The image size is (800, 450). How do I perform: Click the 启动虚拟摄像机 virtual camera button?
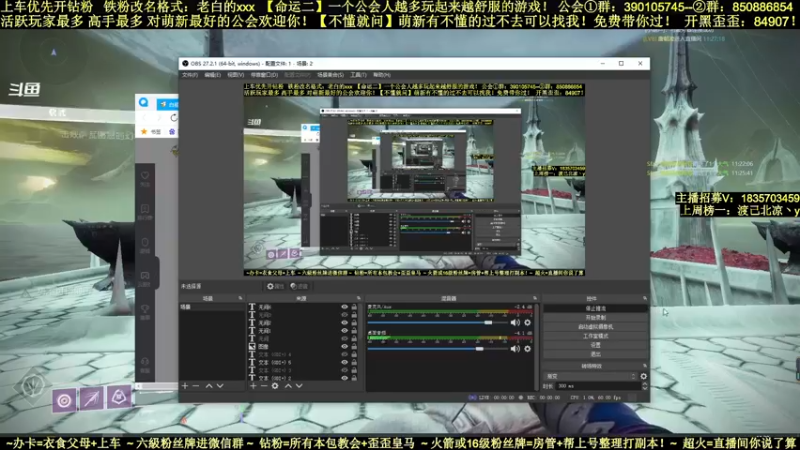[x=595, y=327]
